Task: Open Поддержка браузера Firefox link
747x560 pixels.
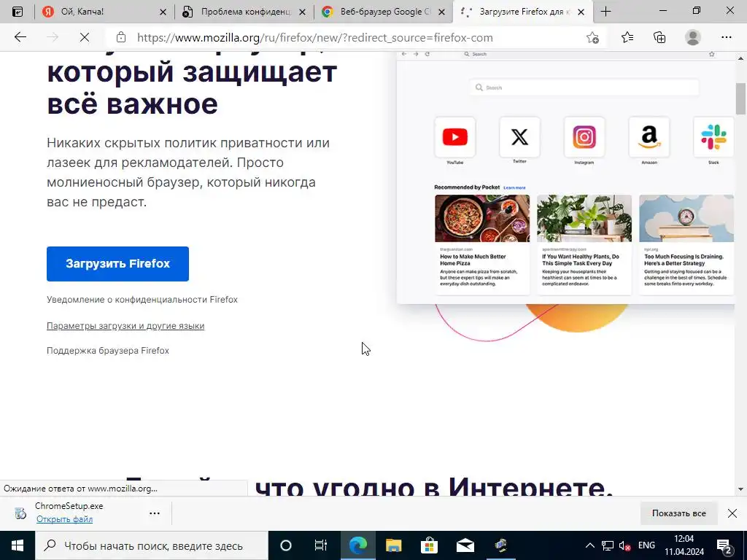Action: point(108,351)
